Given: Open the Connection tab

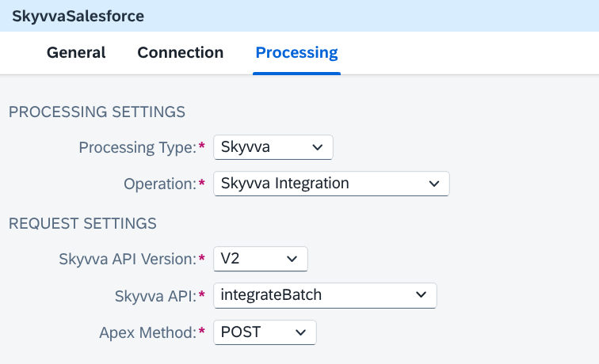Looking at the screenshot, I should click(x=181, y=53).
